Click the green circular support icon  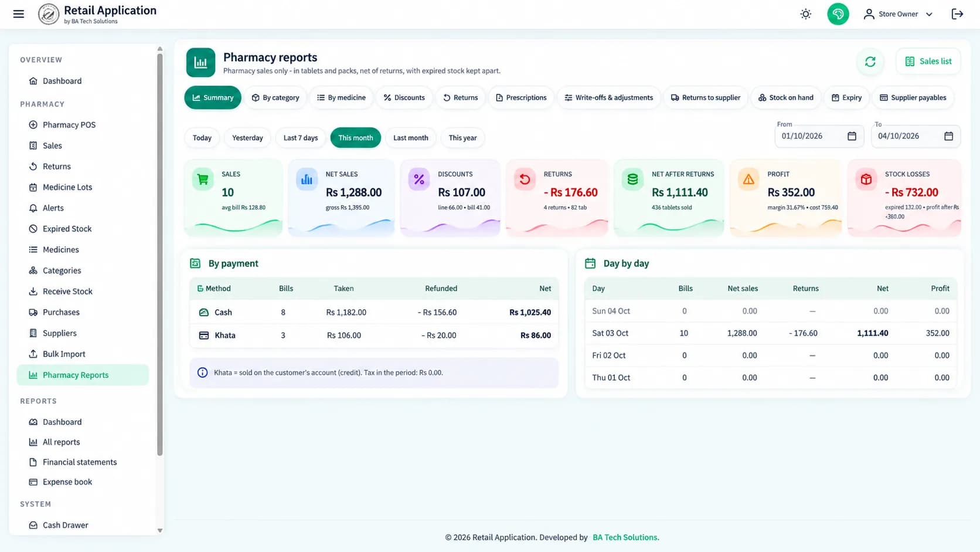pos(838,14)
